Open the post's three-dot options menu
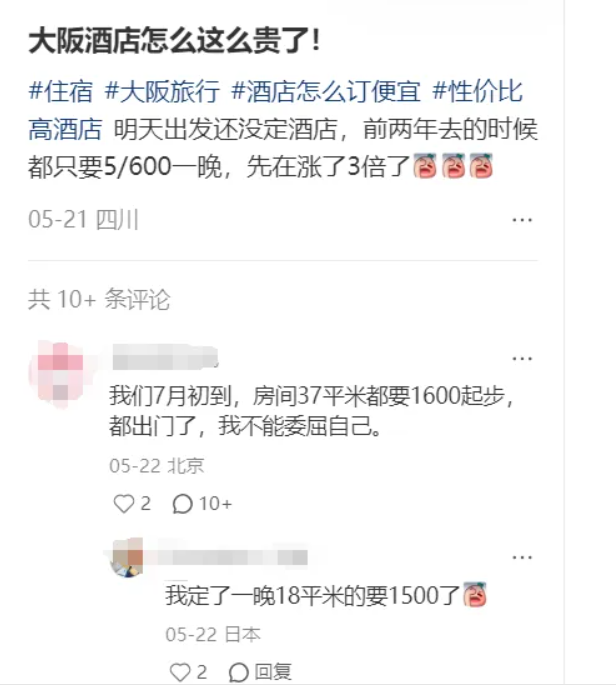616x686 pixels. (522, 220)
